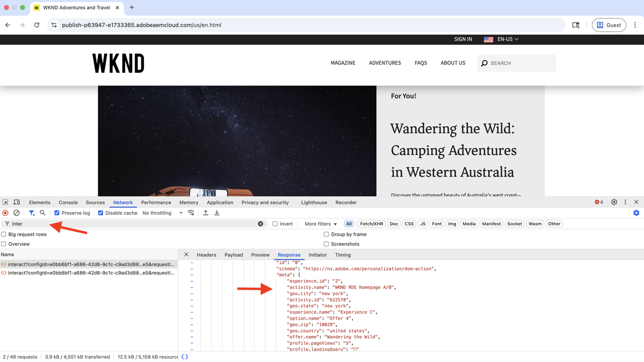
Task: Click the error count badge showing 4
Action: [599, 202]
